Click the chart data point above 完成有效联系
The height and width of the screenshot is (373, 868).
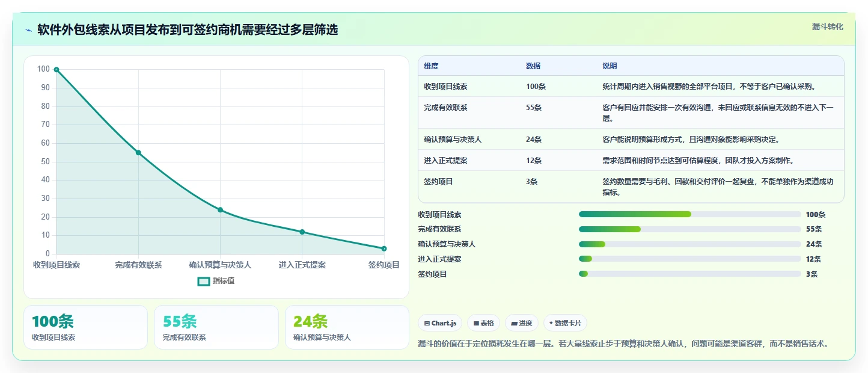(x=138, y=153)
